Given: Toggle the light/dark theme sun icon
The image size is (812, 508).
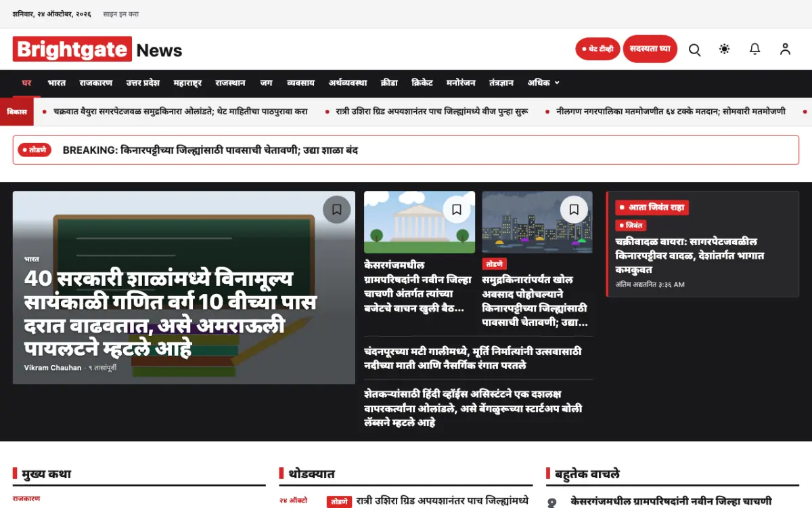Looking at the screenshot, I should coord(725,49).
